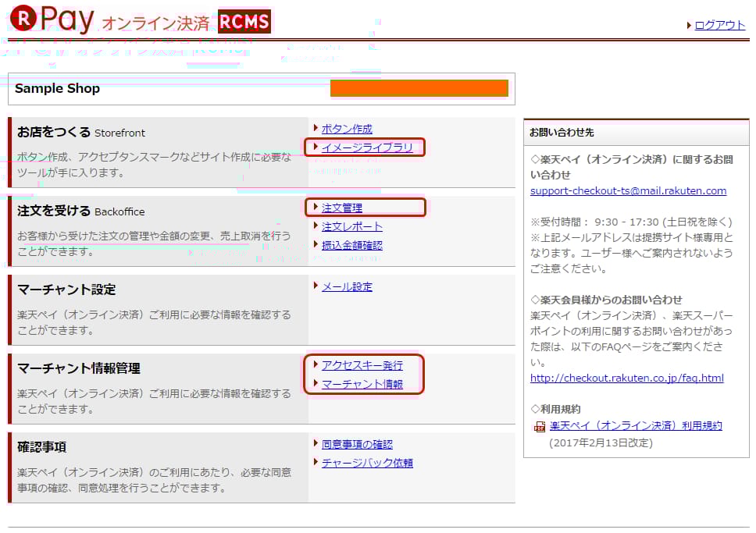Click the オンライン決済 text in the header
This screenshot has height=533, width=756.
click(155, 23)
